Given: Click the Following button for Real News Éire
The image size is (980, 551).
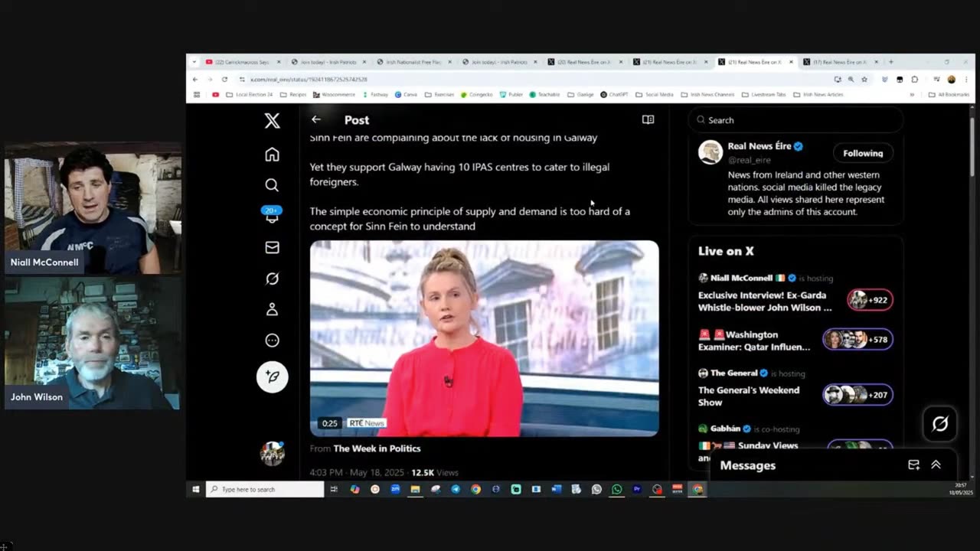Looking at the screenshot, I should tap(863, 153).
